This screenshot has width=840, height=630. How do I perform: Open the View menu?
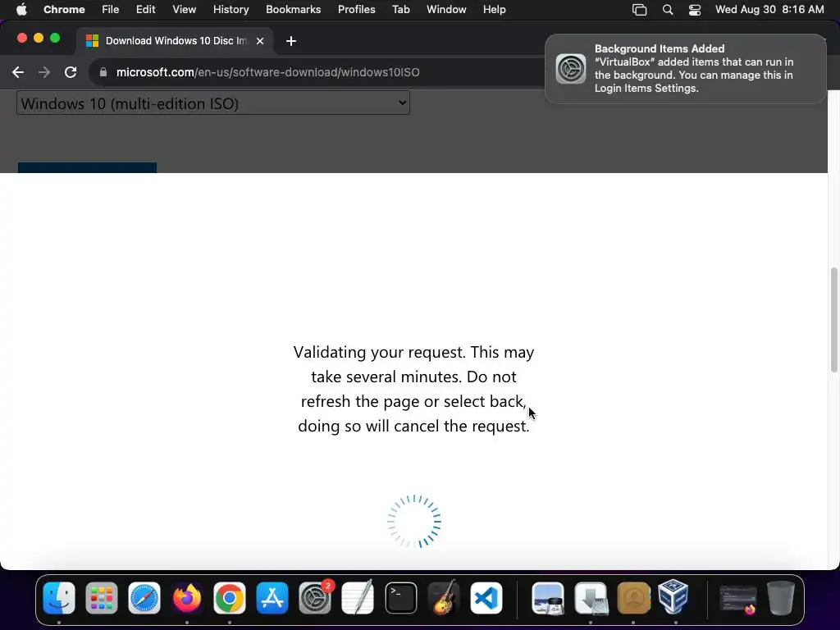[185, 10]
